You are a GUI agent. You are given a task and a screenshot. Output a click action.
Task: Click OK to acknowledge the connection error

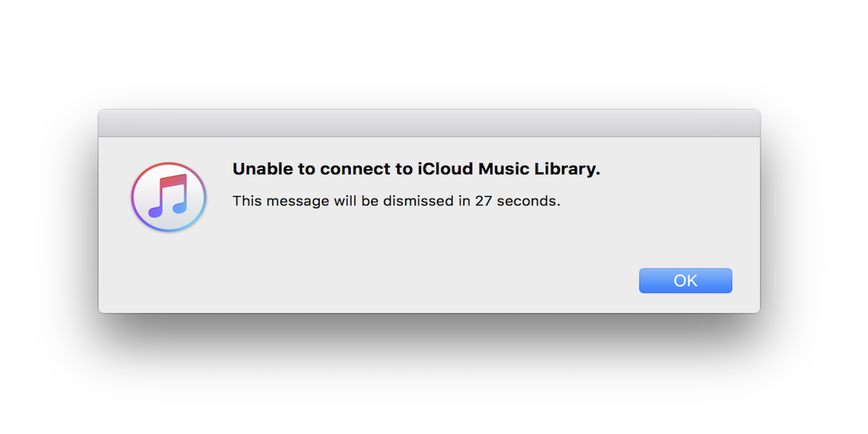click(685, 280)
